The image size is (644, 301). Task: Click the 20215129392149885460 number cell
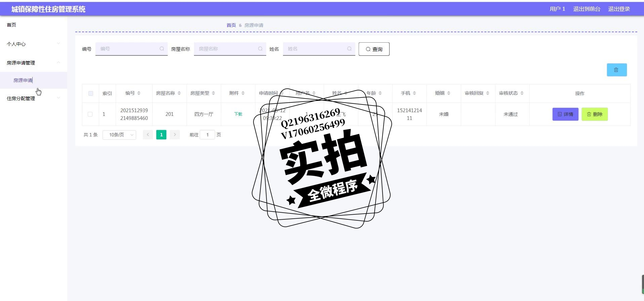tap(134, 114)
